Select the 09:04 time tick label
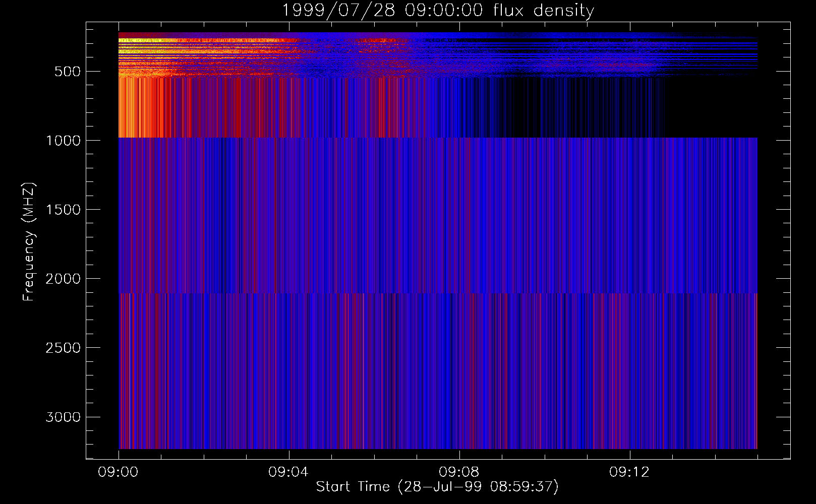816x504 pixels. pyautogui.click(x=288, y=472)
